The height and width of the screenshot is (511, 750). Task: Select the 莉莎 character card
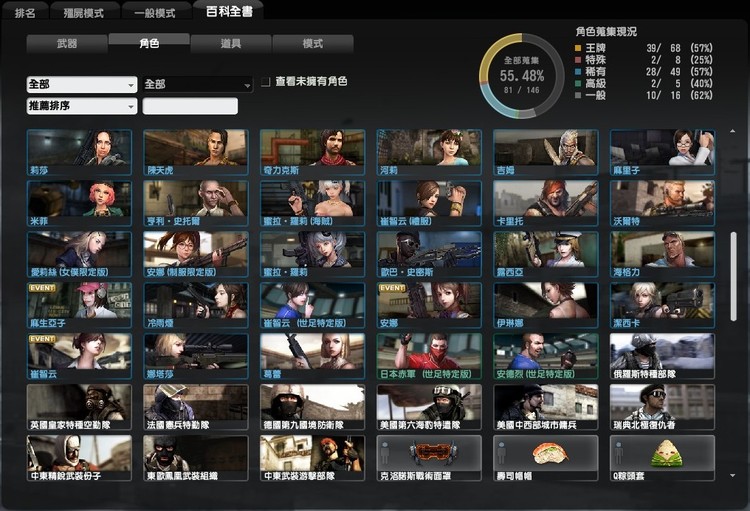[x=79, y=152]
